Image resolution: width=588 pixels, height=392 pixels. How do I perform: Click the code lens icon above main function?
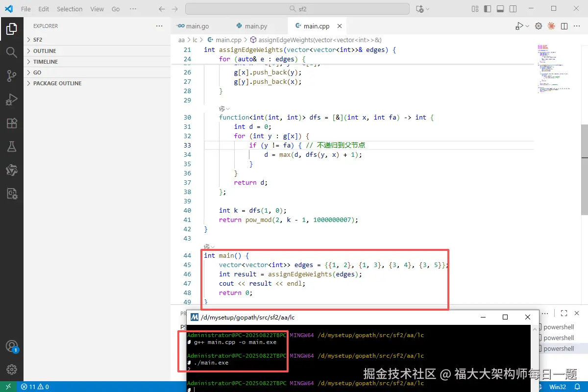(x=207, y=246)
